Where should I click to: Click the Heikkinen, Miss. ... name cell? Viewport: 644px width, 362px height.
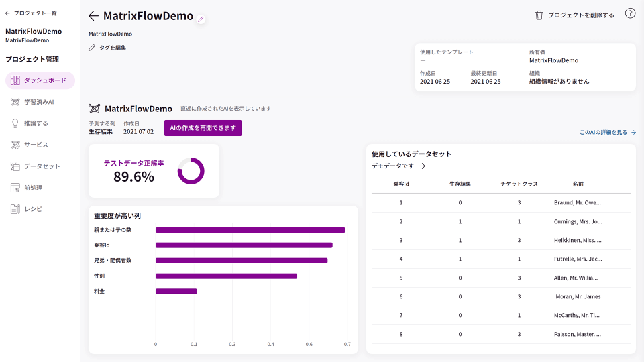(x=578, y=240)
